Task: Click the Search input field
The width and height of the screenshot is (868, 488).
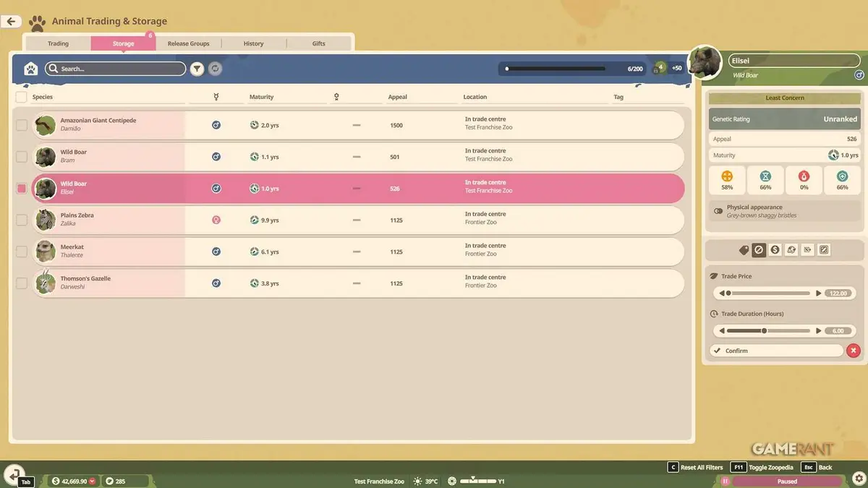Action: pyautogui.click(x=116, y=69)
